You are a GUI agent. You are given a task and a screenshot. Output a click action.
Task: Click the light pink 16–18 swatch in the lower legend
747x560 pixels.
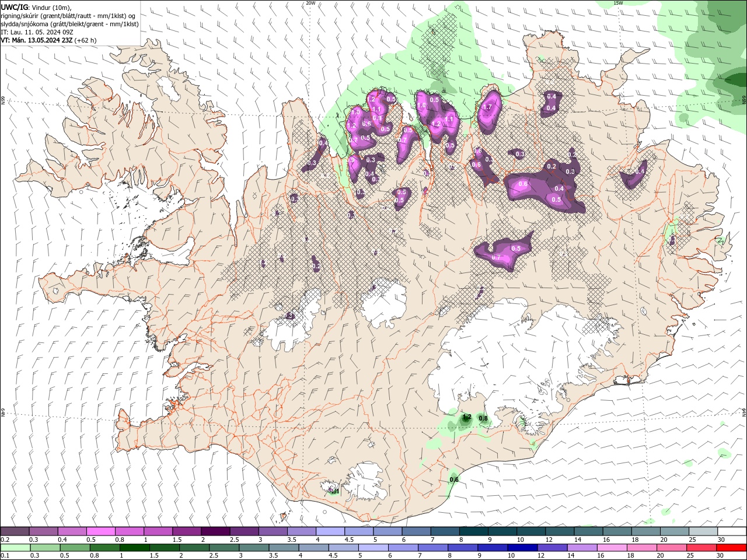pos(612,548)
